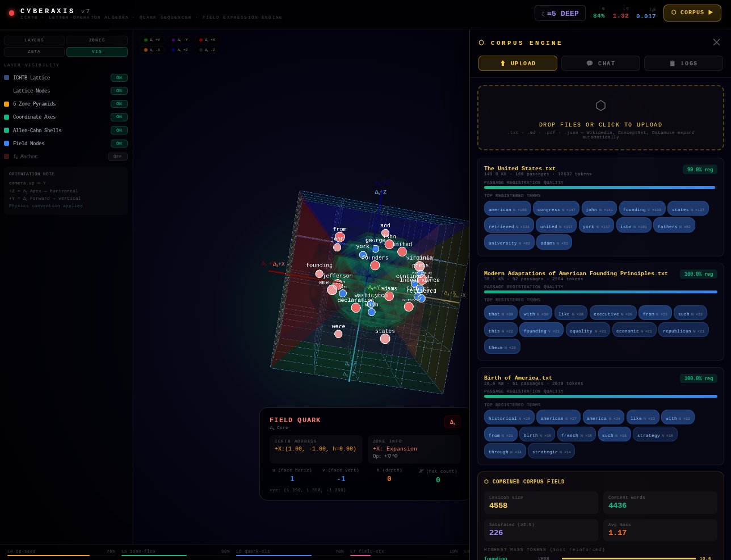
Task: Click the upload arrow icon on the UPLOAD tab
Action: (504, 63)
